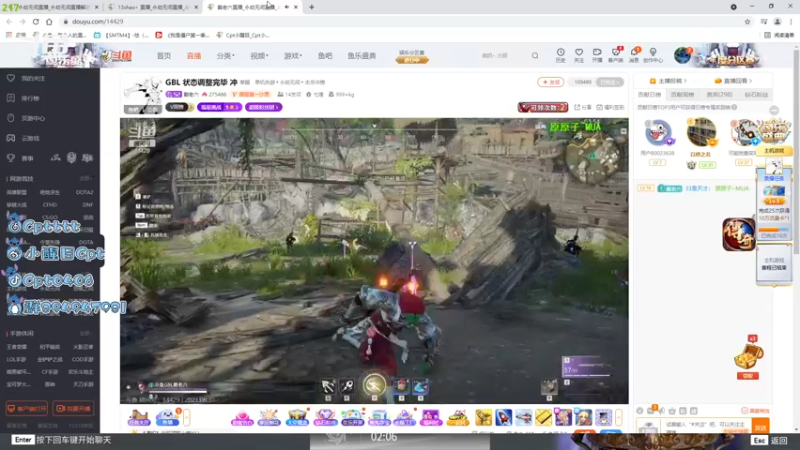Click the 客户端打开 button
This screenshot has width=800, height=450.
[x=27, y=409]
